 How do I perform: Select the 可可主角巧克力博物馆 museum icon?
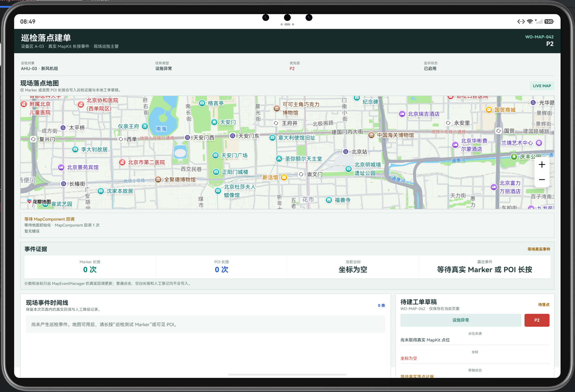tap(277, 108)
